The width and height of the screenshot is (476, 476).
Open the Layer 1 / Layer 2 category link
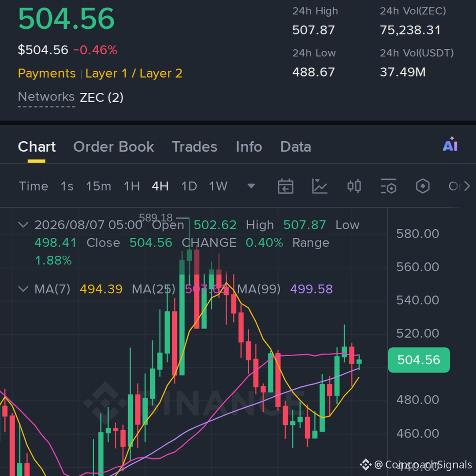134,74
